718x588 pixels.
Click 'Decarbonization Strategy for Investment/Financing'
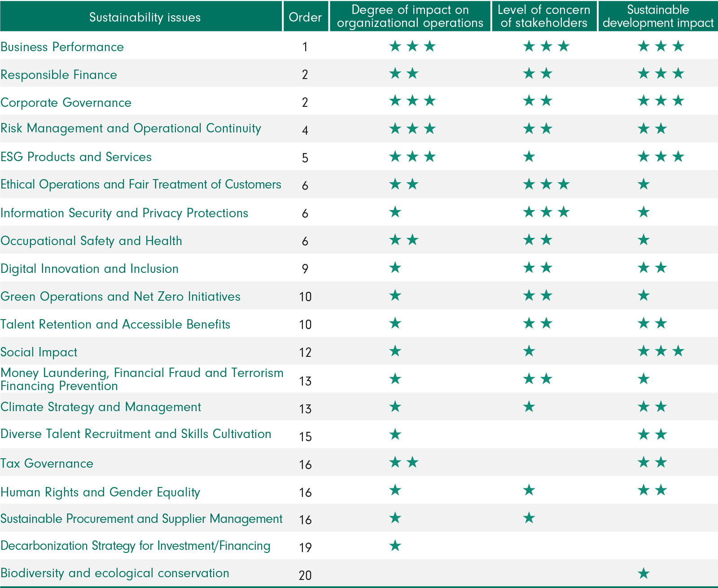pyautogui.click(x=136, y=546)
